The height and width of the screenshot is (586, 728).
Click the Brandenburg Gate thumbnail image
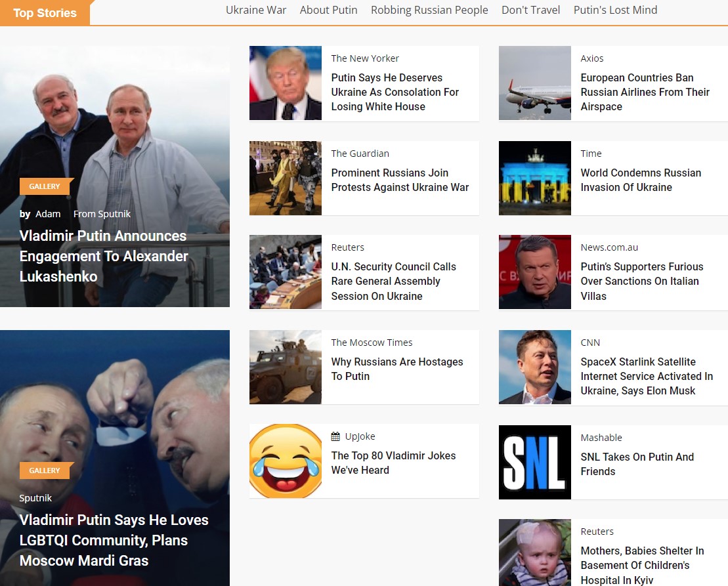pos(534,178)
